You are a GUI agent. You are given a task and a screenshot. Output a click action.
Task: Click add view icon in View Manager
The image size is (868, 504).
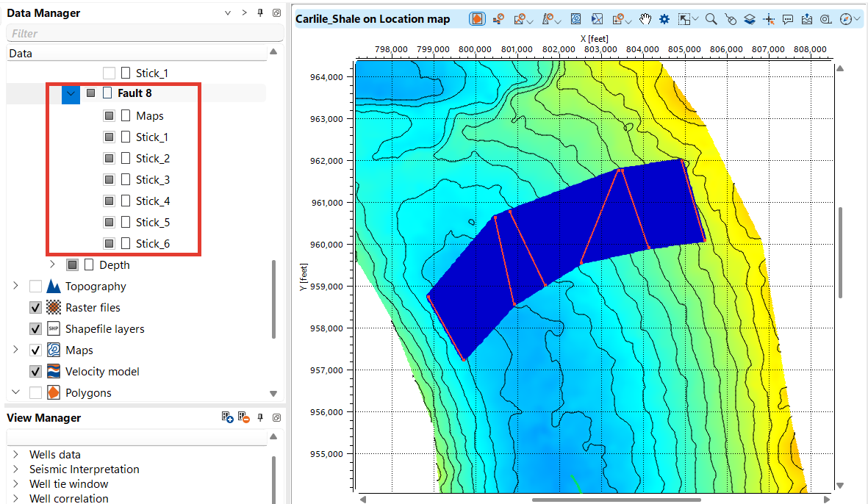228,417
